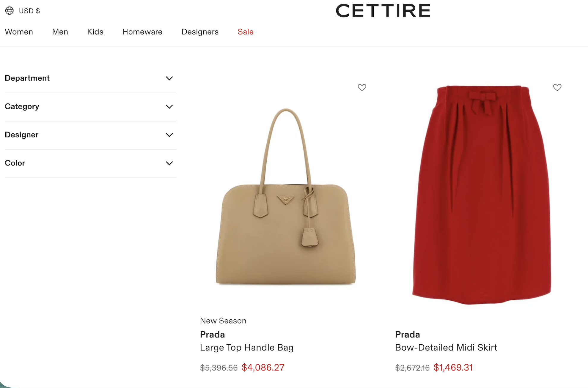588x388 pixels.
Task: Toggle wishlist heart on Bow-Detailed Midi Skirt
Action: pyautogui.click(x=557, y=87)
